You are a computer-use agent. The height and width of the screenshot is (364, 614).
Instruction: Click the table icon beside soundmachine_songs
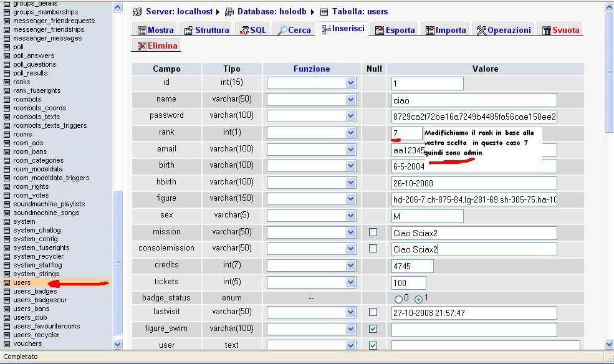tap(7, 213)
